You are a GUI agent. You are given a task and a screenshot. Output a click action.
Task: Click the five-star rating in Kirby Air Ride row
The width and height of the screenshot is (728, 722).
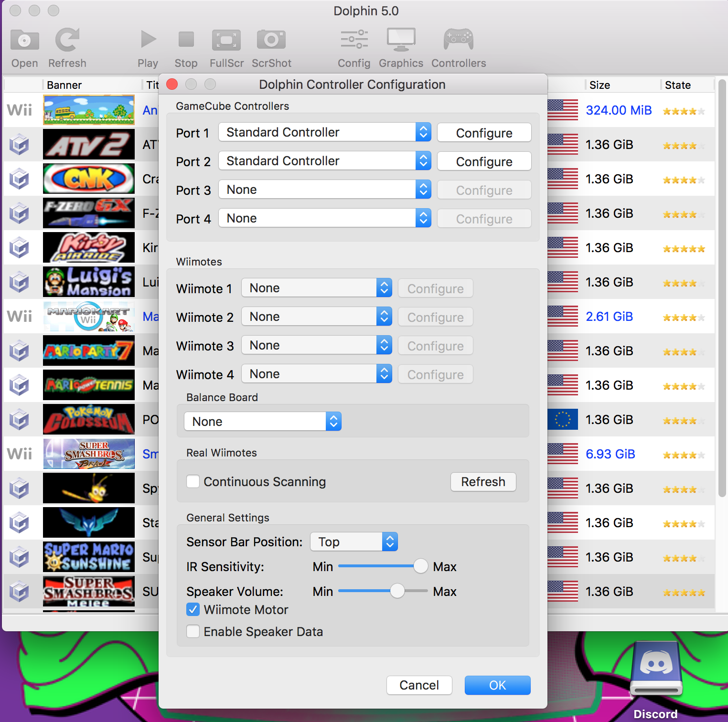point(684,249)
